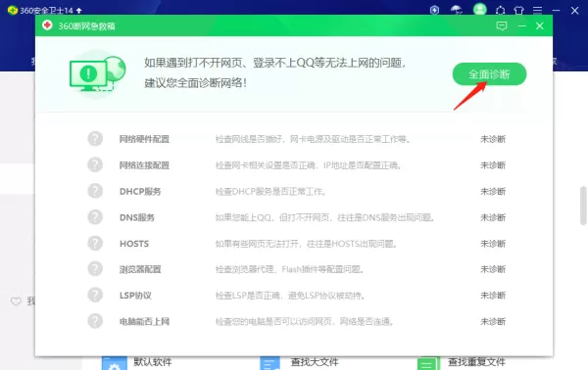The height and width of the screenshot is (370, 588).
Task: Close the 360断网急救箱 dialog
Action: coord(540,25)
